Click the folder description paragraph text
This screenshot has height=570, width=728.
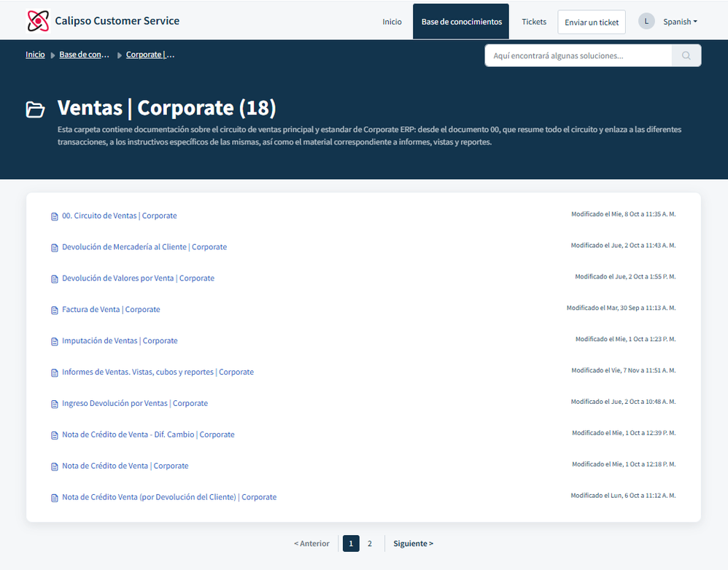pyautogui.click(x=370, y=136)
